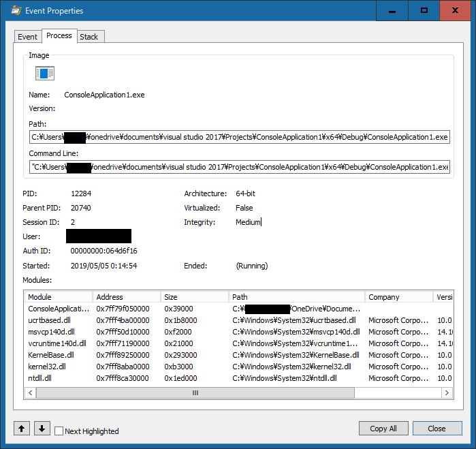Screen dimensions: 476x449
Task: Select the ConsoleApplicati... module row
Action: pyautogui.click(x=238, y=309)
